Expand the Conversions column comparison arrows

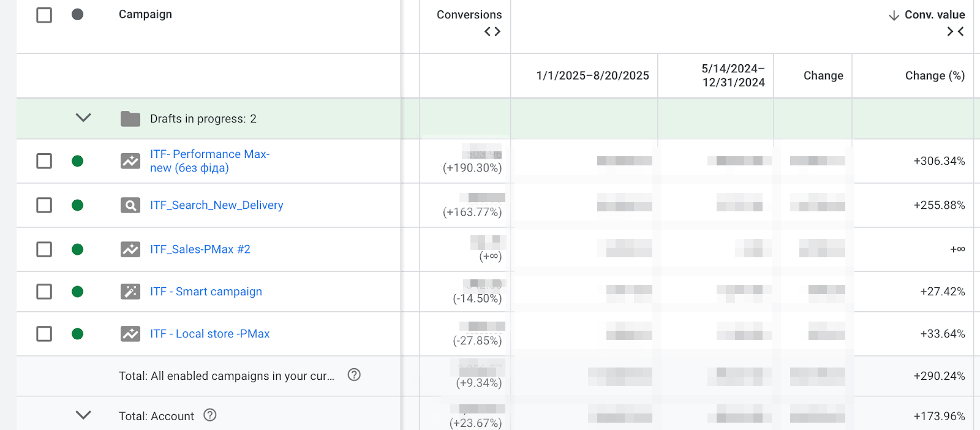pyautogui.click(x=492, y=31)
